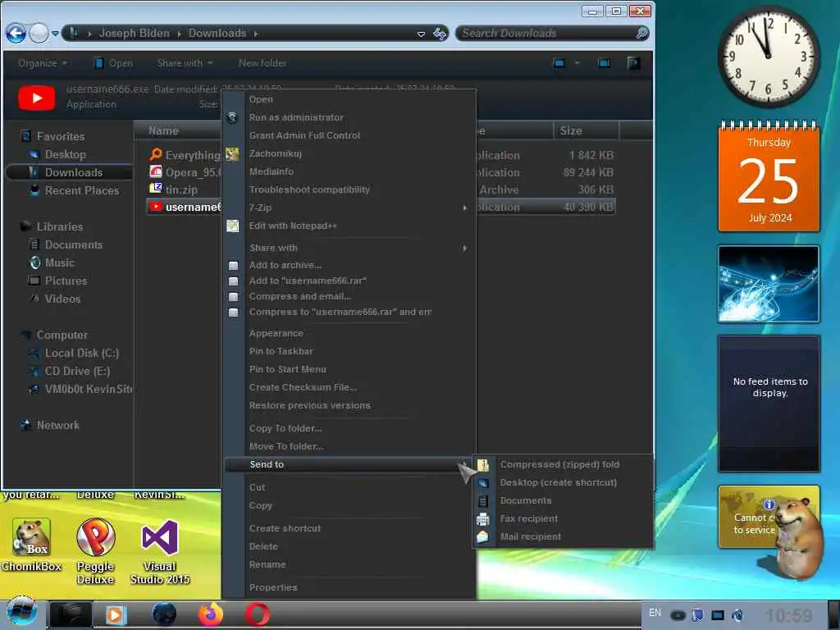Viewport: 840px width, 630px height.
Task: Choose Pin to Taskbar
Action: point(281,351)
